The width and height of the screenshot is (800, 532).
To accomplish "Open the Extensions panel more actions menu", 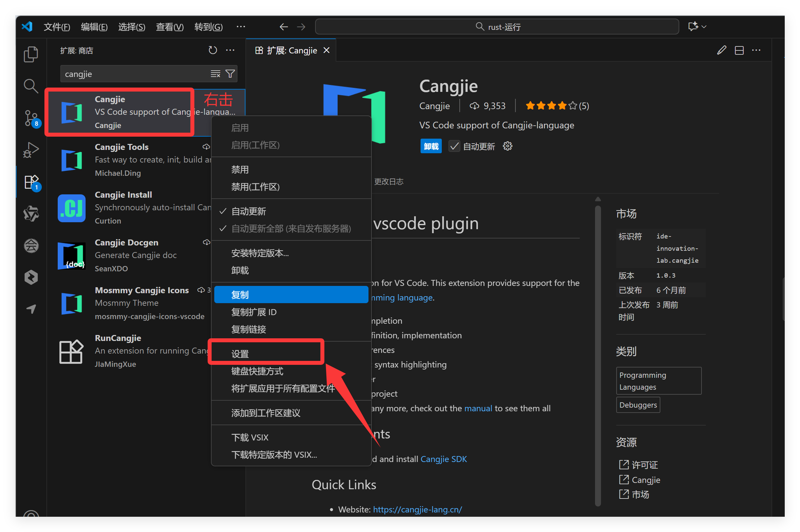I will point(231,50).
